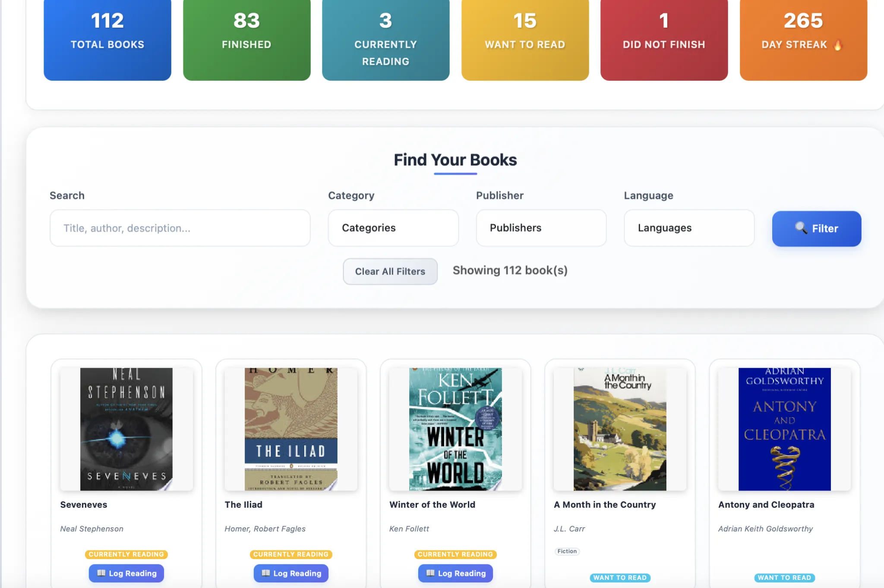Image resolution: width=884 pixels, height=588 pixels.
Task: Toggle Want to Read on A Month in the Country
Action: pos(620,577)
